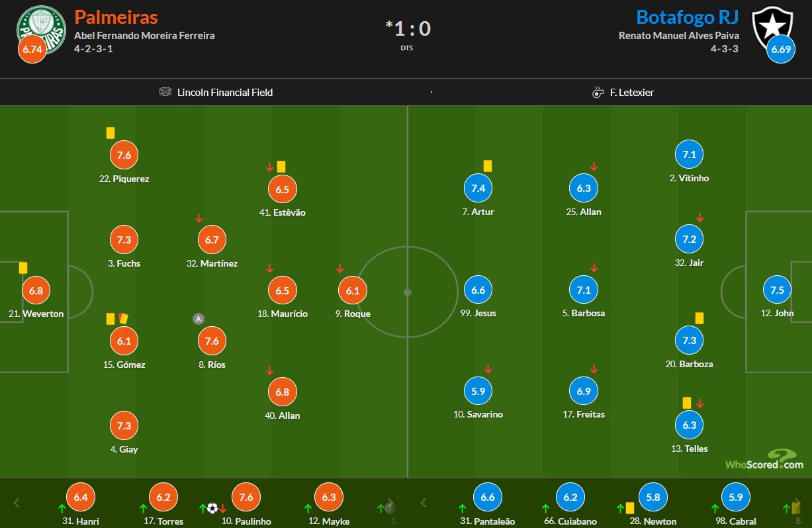Click the second-yellow card icon above Gómez
The image size is (812, 528).
[123, 318]
